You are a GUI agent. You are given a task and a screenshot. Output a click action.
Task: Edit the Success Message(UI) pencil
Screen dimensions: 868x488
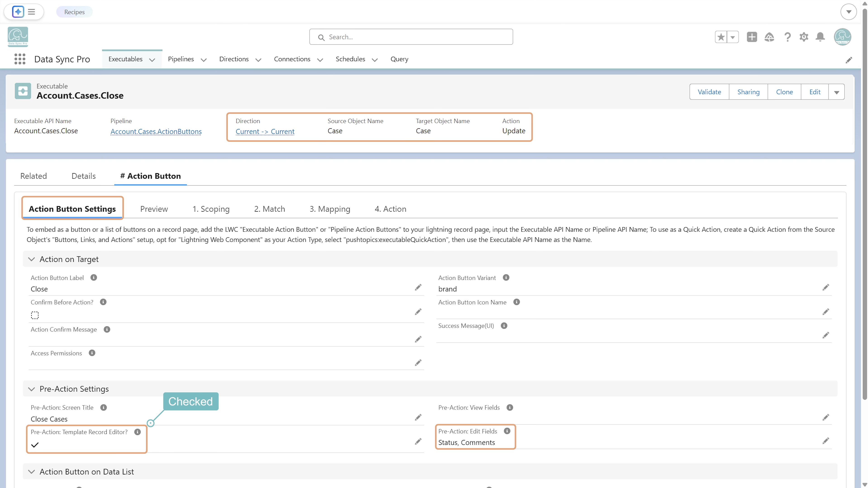pyautogui.click(x=825, y=335)
